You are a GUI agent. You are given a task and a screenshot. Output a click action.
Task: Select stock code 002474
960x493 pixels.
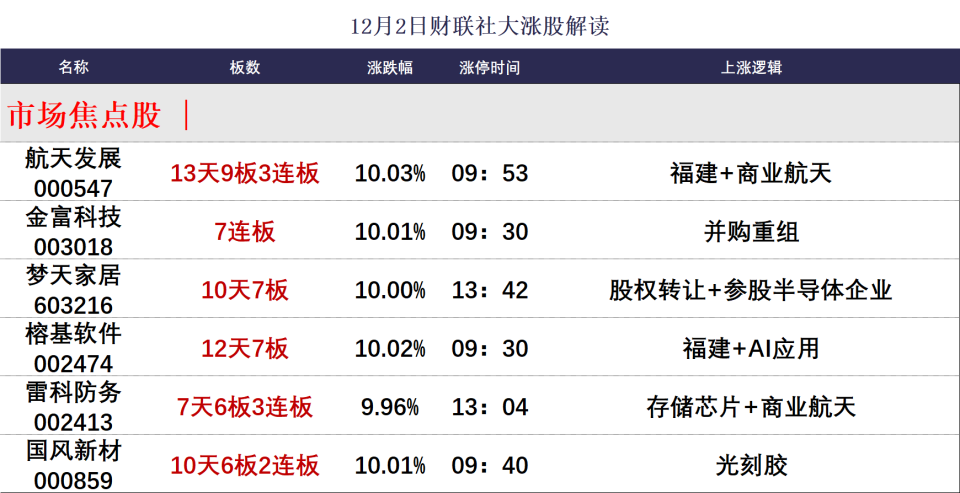tap(73, 364)
